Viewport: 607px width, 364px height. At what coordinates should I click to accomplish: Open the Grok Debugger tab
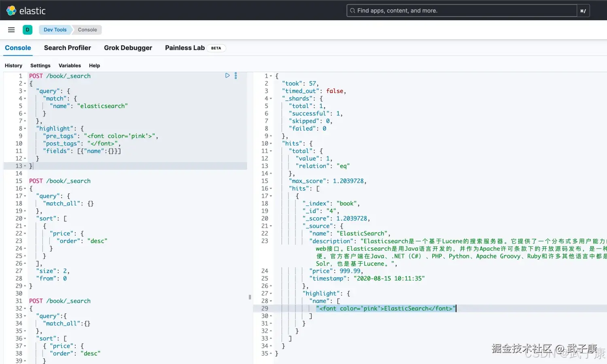pos(128,48)
